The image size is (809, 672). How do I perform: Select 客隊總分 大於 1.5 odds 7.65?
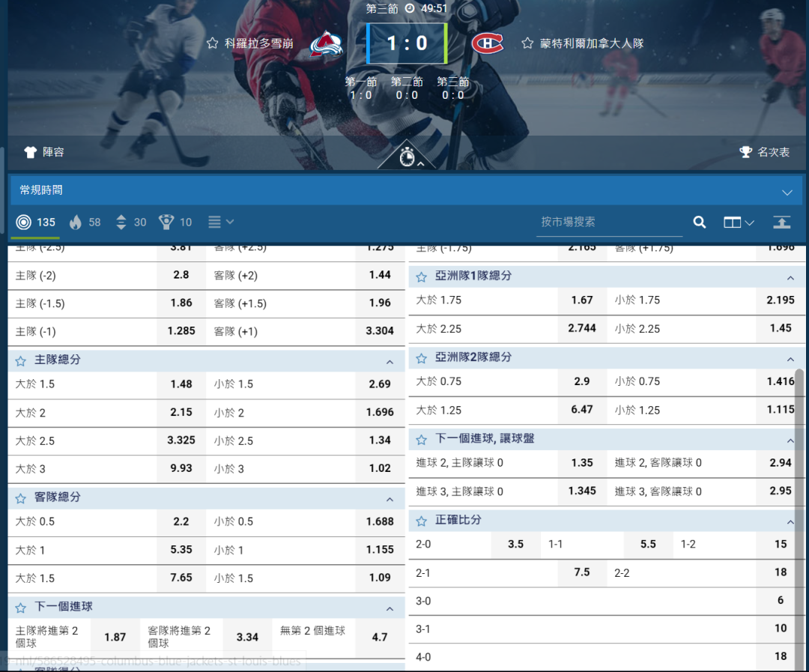[181, 578]
